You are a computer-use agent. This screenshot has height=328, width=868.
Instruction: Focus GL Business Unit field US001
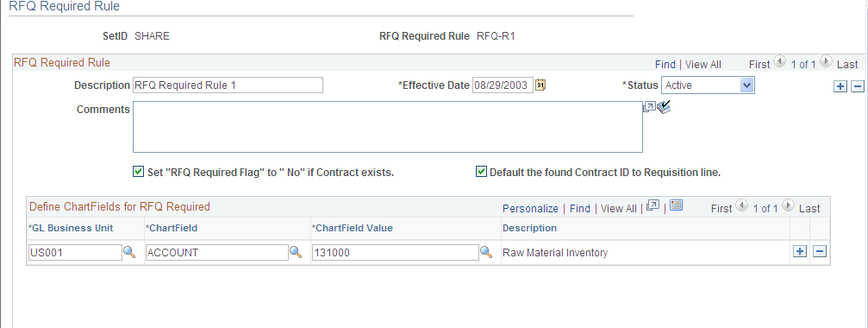click(75, 253)
